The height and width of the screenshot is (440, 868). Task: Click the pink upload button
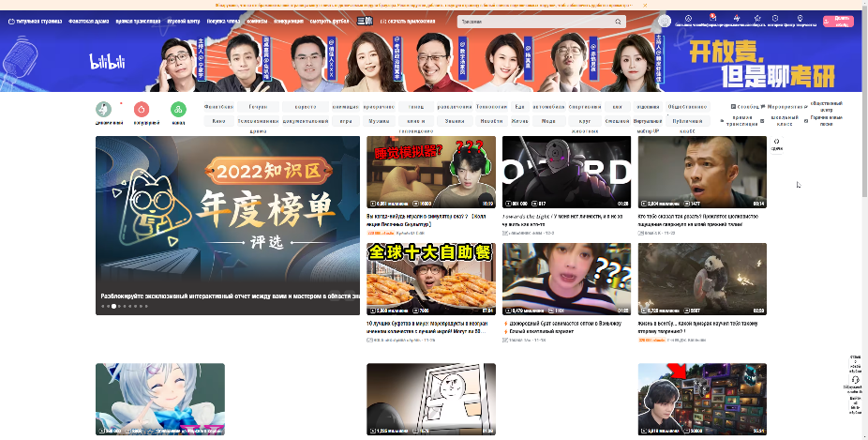(838, 21)
